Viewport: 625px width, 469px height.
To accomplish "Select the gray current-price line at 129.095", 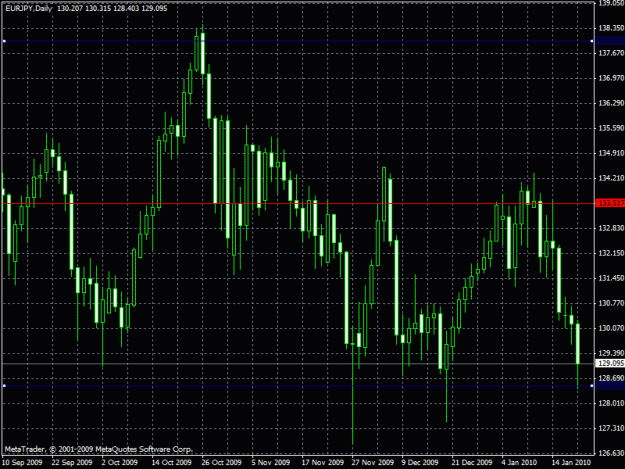I will pos(297,363).
